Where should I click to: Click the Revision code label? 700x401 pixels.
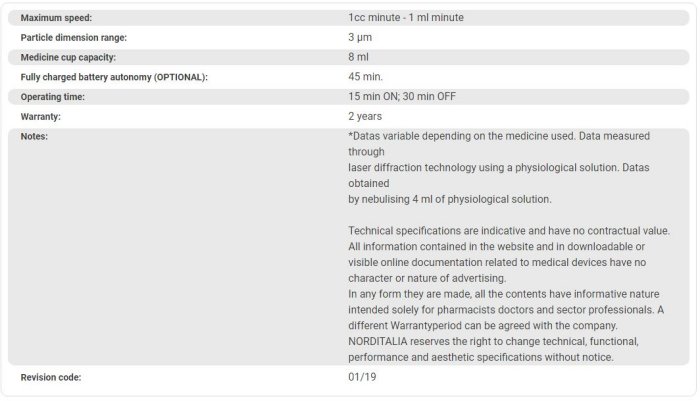pos(51,378)
